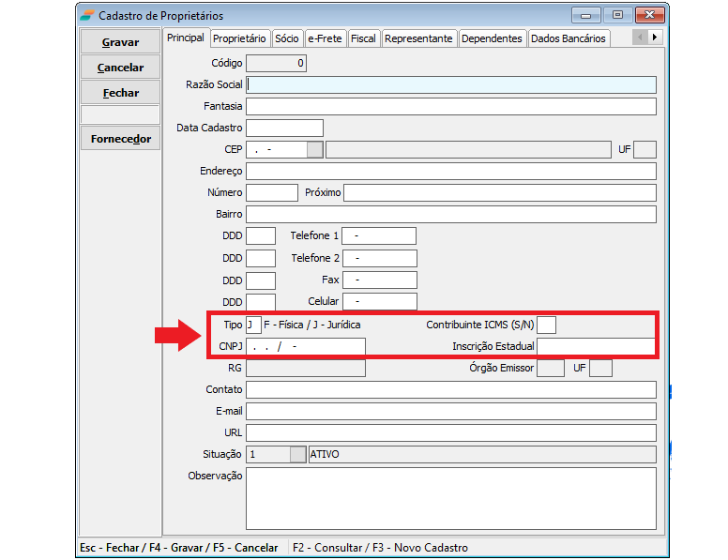
Task: Open the Fornecedor button
Action: (x=120, y=139)
